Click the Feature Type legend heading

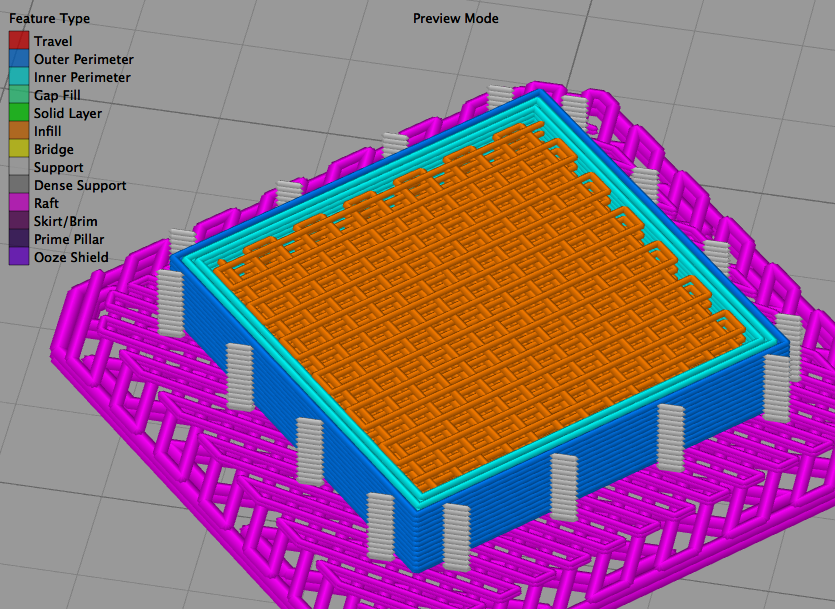[x=50, y=19]
